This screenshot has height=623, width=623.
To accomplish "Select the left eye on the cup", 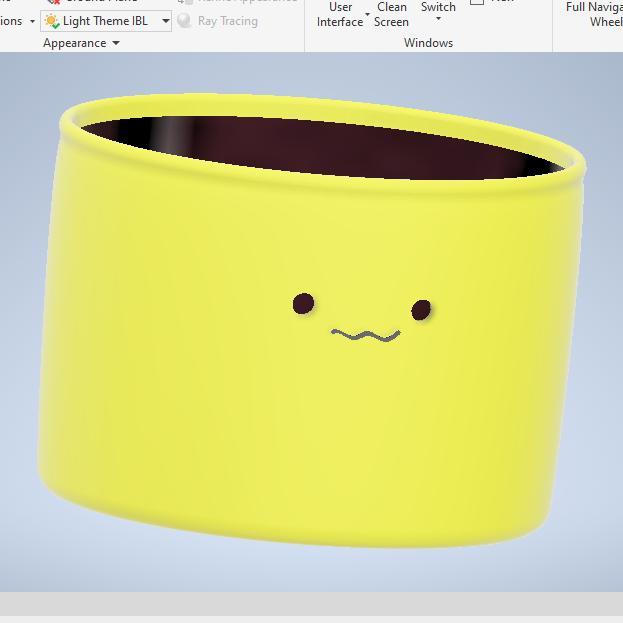I will tap(304, 304).
